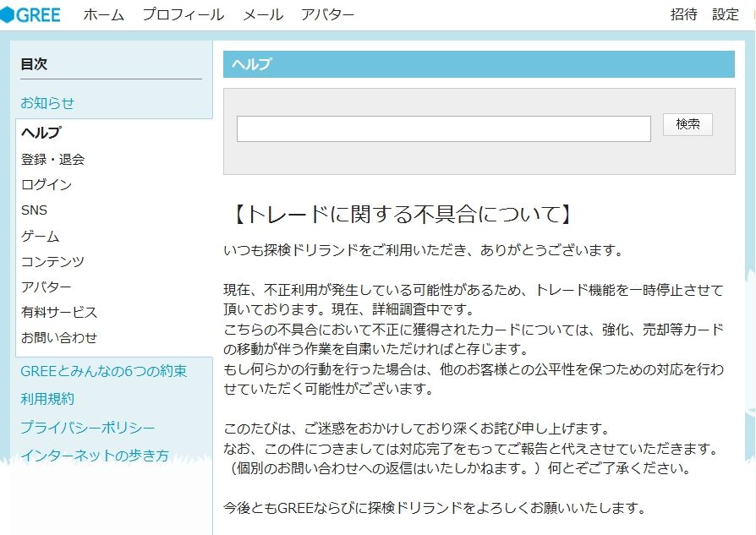Open the プロフィール menu item
The image size is (756, 535).
[184, 15]
